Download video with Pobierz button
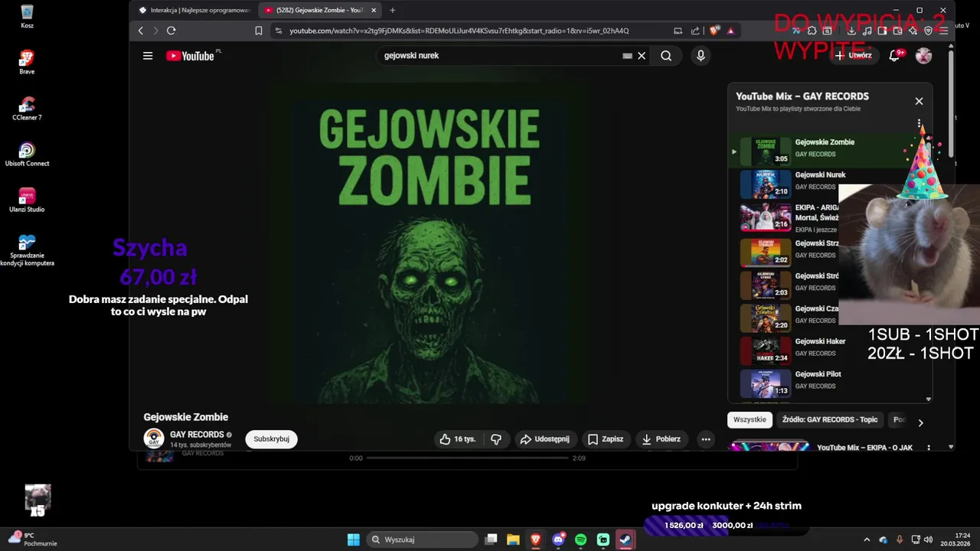Screen dimensions: 980x551 tap(661, 439)
